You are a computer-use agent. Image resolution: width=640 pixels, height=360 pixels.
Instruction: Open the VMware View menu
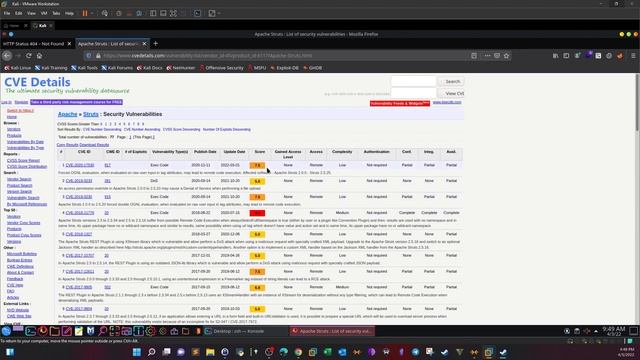coord(31,13)
